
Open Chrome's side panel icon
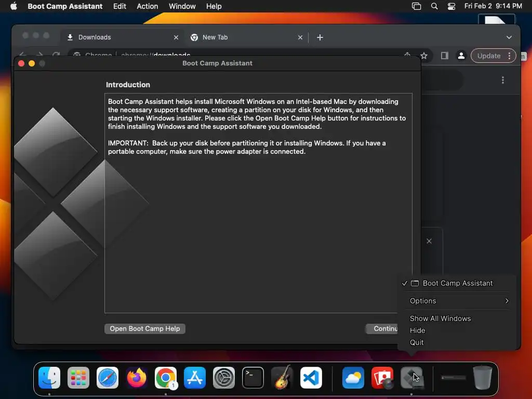pos(445,56)
